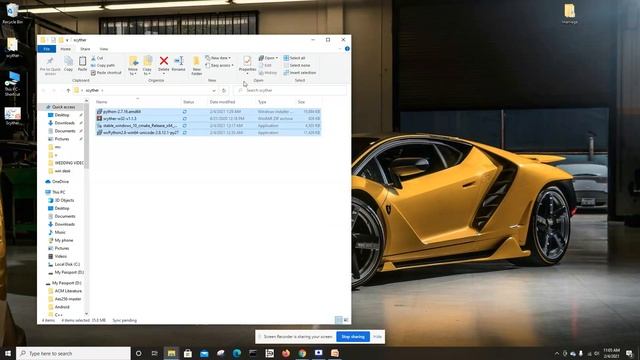
Task: Open the Quick Access Toolbar dropdown arrow
Action: click(x=67, y=40)
